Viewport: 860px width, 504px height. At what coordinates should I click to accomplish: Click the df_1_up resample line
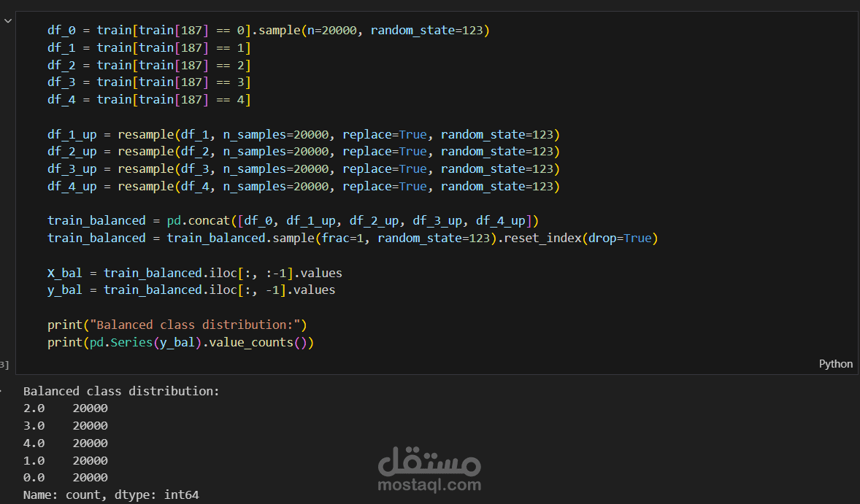pyautogui.click(x=303, y=135)
